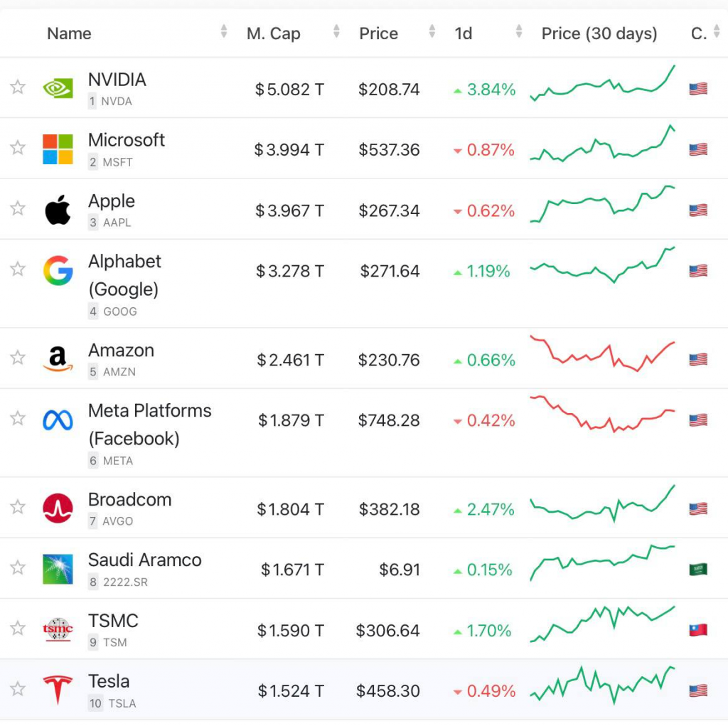
Task: Click the Tesla logo icon
Action: [x=58, y=689]
